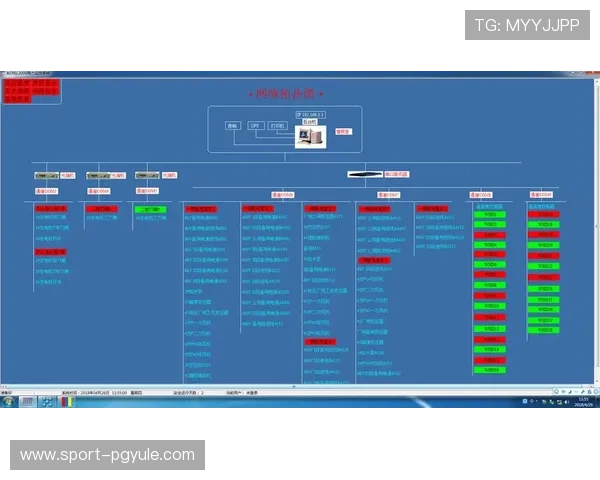Click the black 串口服务器 serial server device icon
Screen dimensions: 600x480
coord(365,174)
